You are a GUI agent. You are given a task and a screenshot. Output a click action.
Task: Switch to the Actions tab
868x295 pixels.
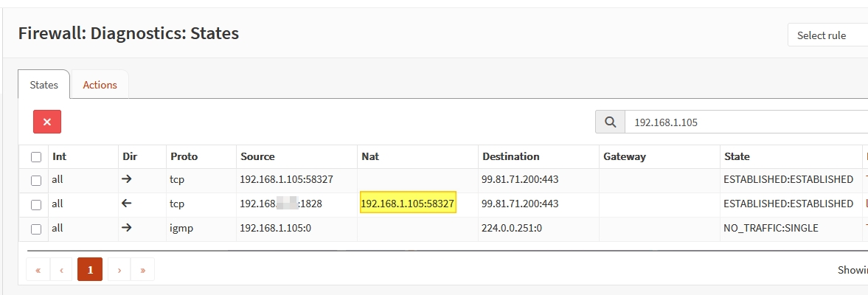click(100, 85)
